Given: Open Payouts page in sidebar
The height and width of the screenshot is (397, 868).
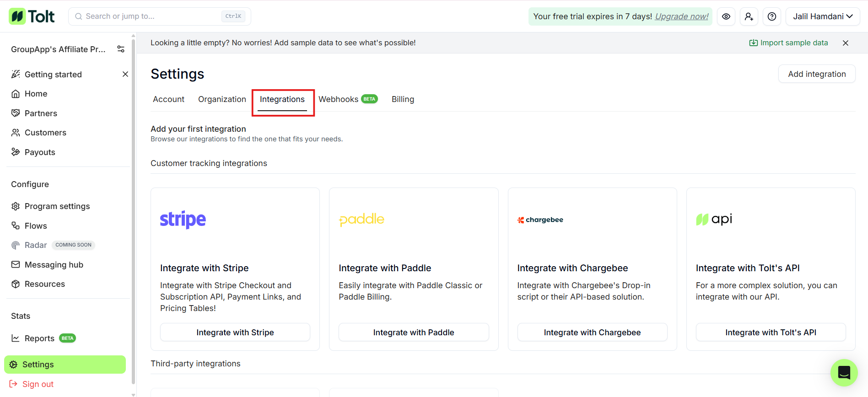Looking at the screenshot, I should 40,152.
